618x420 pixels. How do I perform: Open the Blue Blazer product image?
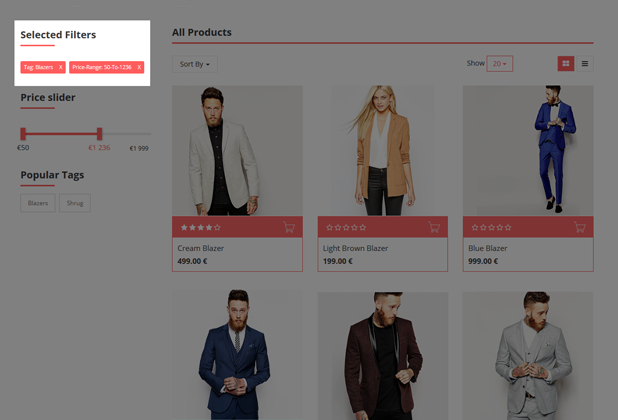[528, 151]
